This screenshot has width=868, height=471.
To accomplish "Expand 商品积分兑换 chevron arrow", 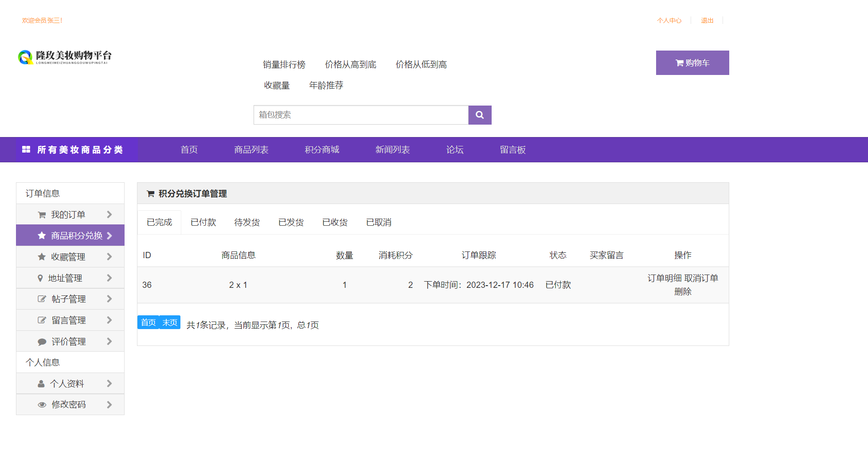I will click(x=109, y=235).
